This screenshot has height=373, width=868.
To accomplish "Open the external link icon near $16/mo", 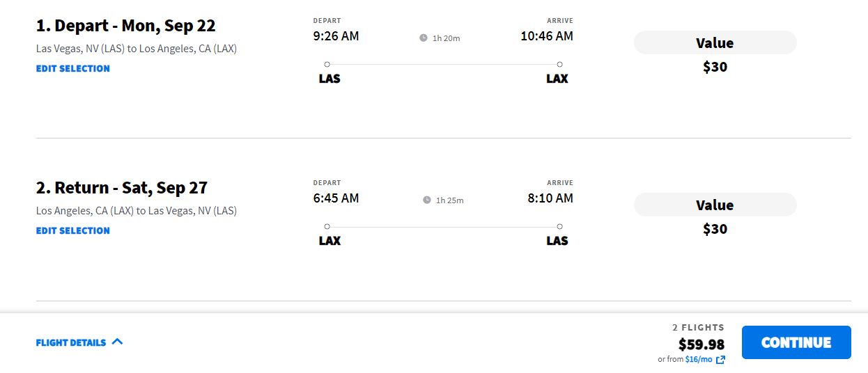I will point(720,360).
